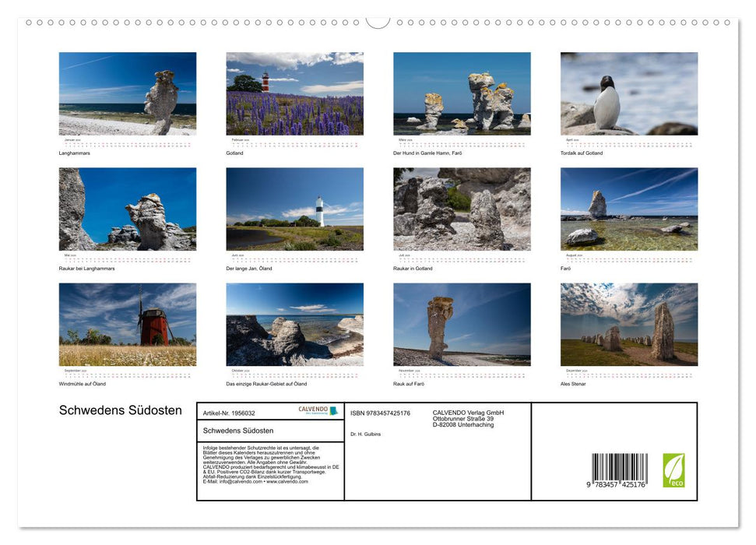Select the purple lupine field Gotland image
The height and width of the screenshot is (545, 756).
pyautogui.click(x=294, y=92)
